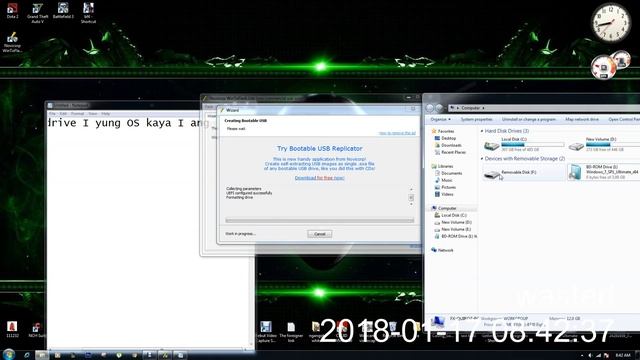Click the Explorer address bar Computer path
The width and height of the screenshot is (640, 360).
coord(471,108)
